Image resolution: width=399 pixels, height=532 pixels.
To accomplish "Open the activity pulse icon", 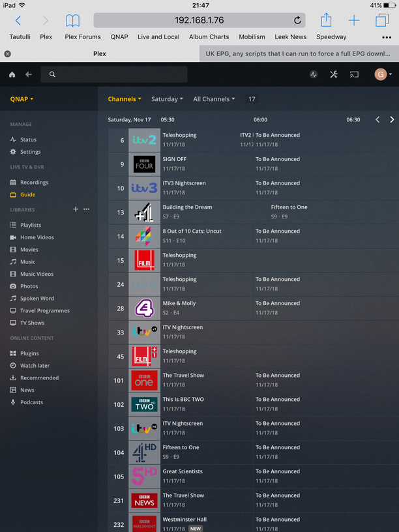I will (314, 74).
